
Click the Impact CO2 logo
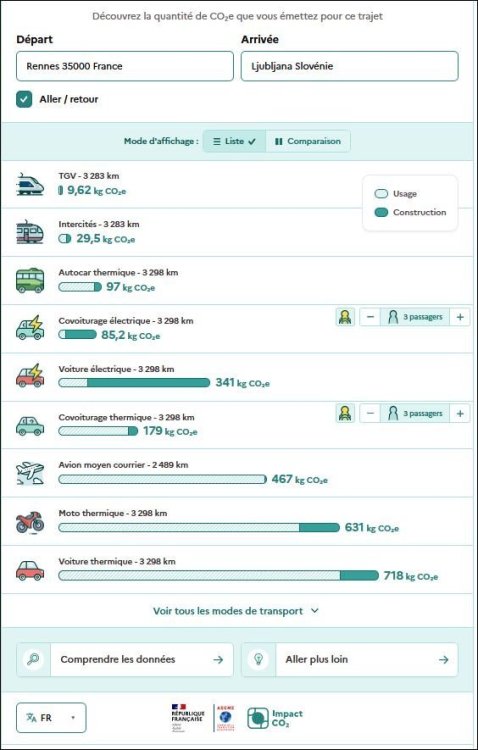pyautogui.click(x=275, y=718)
